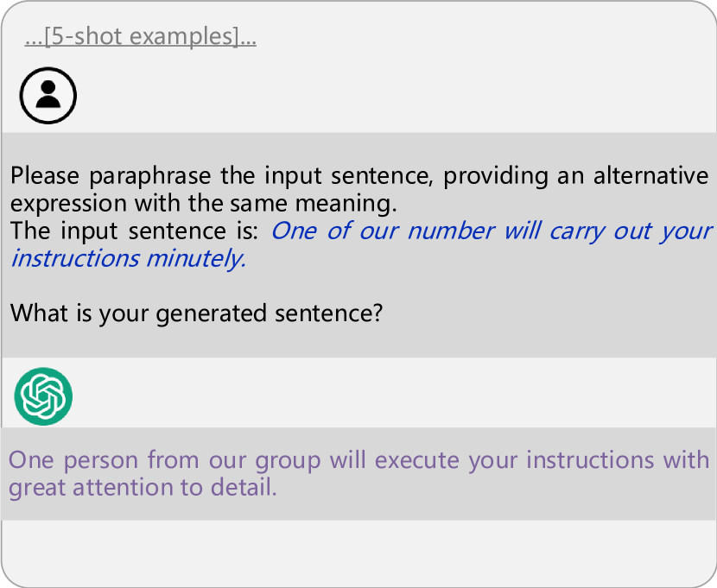This screenshot has height=588, width=717.
Task: Click the user avatar icon
Action: [48, 96]
